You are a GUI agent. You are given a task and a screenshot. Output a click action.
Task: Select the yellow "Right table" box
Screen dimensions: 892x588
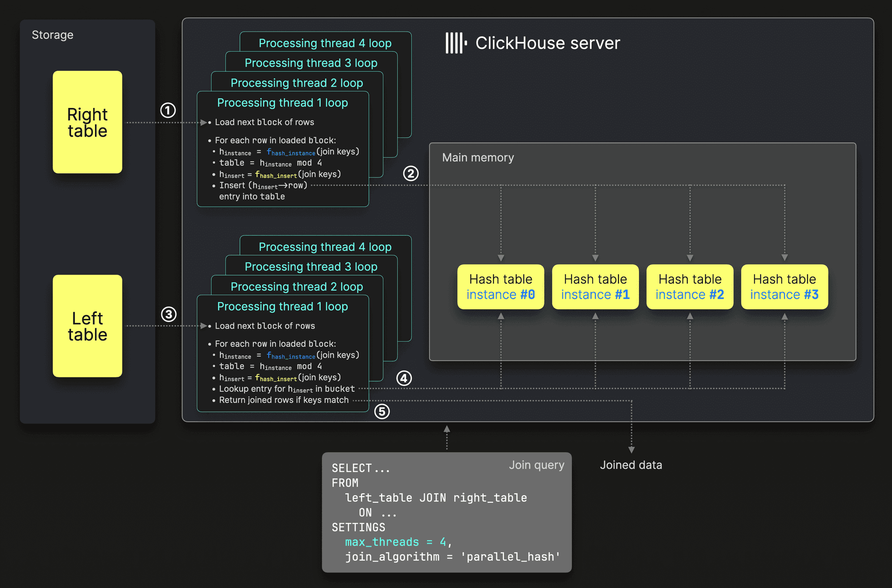tap(88, 122)
